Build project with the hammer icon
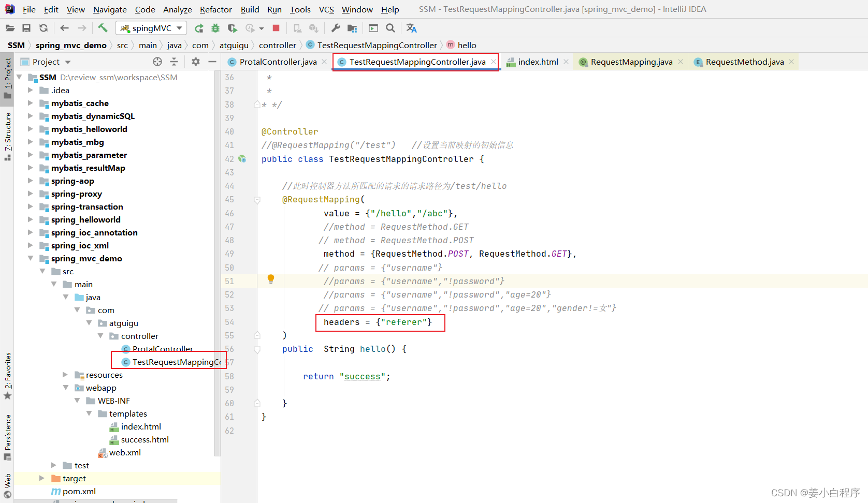The height and width of the screenshot is (503, 868). (x=103, y=28)
